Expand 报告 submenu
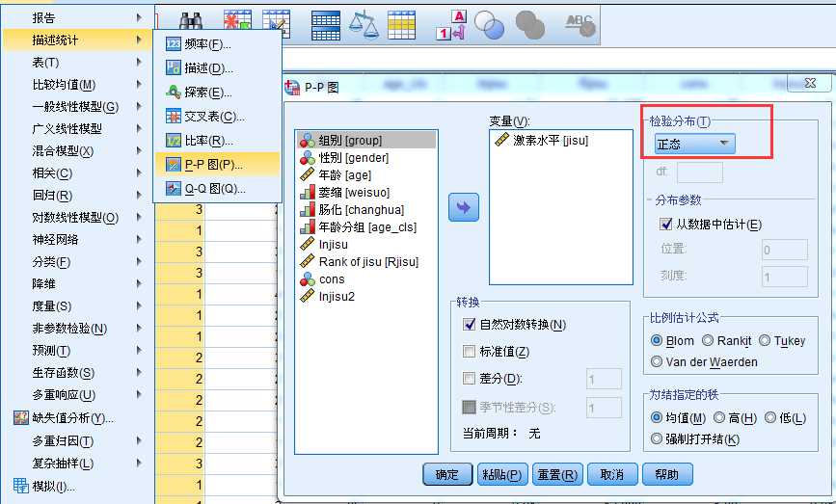Viewport: 836px width, 504px height. pos(78,17)
